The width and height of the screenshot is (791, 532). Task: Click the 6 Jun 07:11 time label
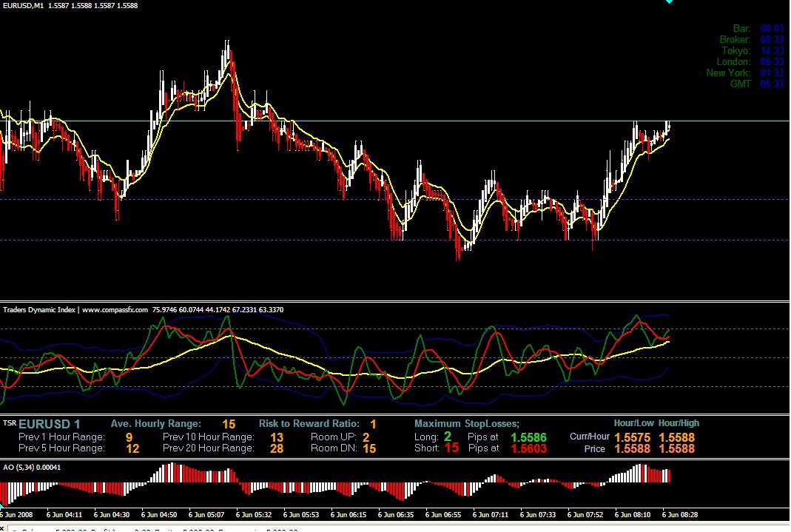(491, 515)
